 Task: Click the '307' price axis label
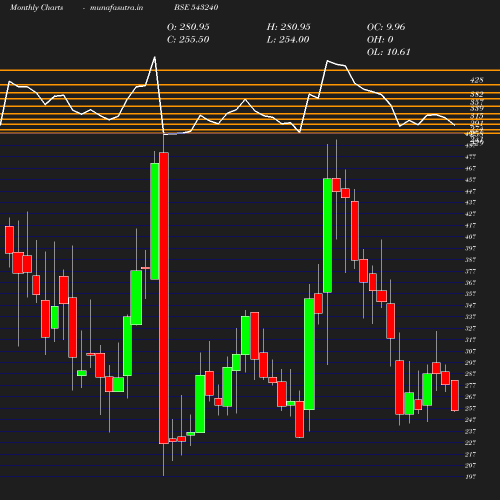pyautogui.click(x=470, y=351)
